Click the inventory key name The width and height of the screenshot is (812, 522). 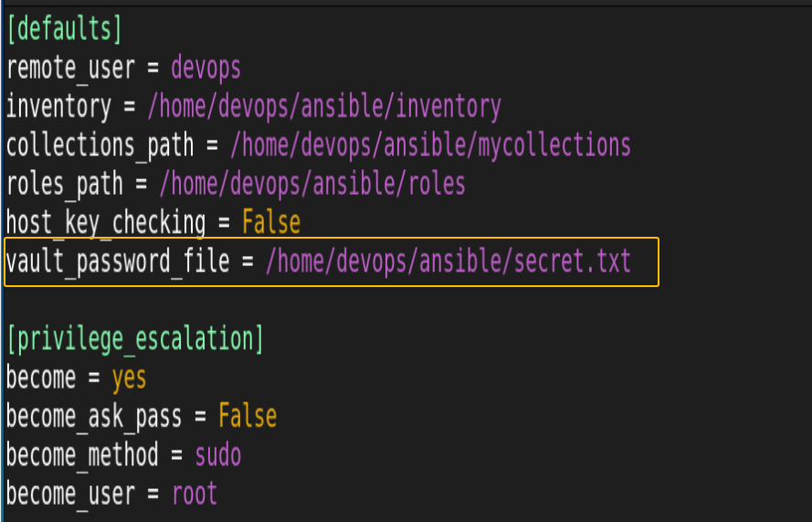click(x=58, y=107)
